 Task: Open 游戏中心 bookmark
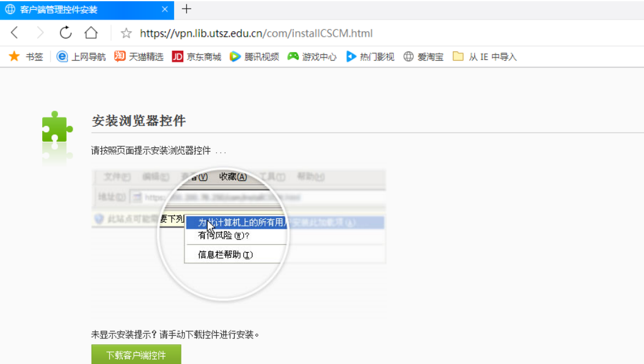[x=312, y=57]
